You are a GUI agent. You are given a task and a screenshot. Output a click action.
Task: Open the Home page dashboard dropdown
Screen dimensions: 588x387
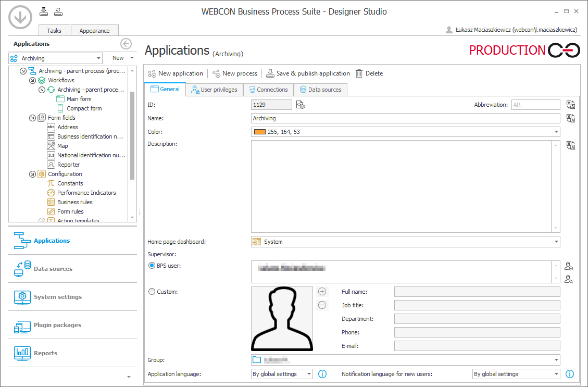click(556, 242)
